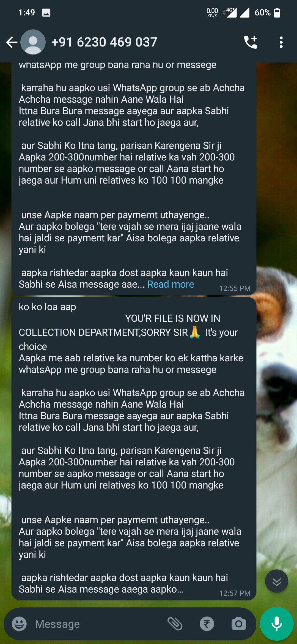This screenshot has height=644, width=297.
Task: Tap the 1:49 clock in status bar
Action: click(x=27, y=12)
